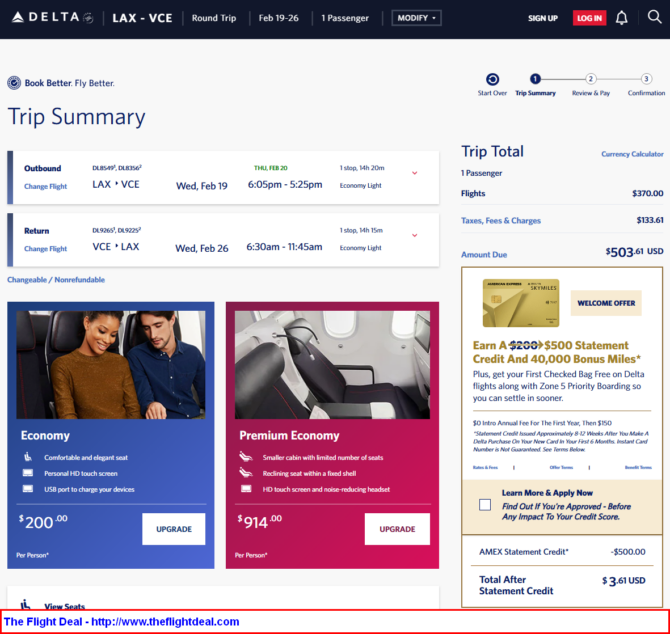Click the Feb 19-26 dates text
670x634 pixels.
(279, 18)
